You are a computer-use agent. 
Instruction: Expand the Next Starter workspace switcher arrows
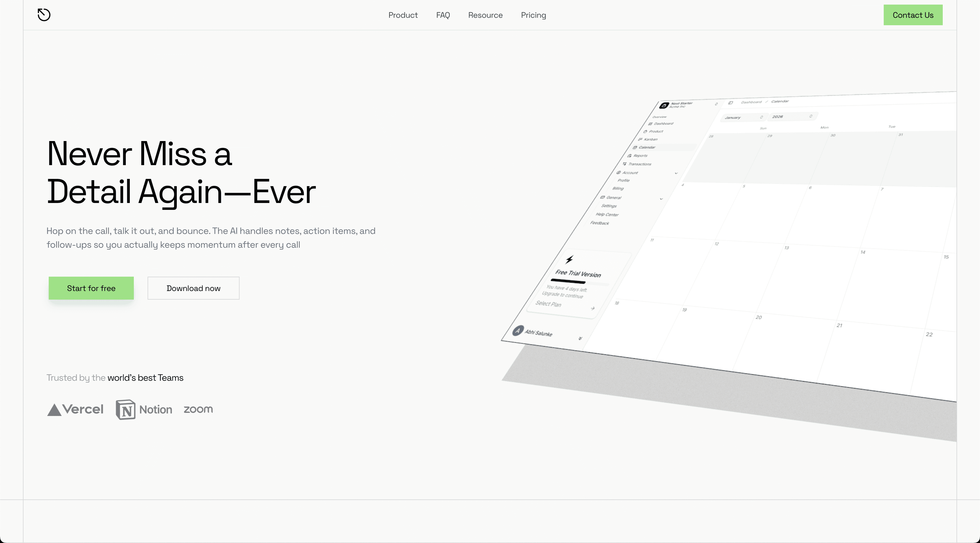pos(716,103)
